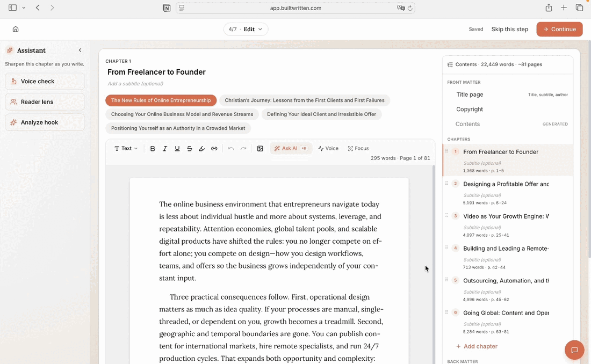The height and width of the screenshot is (364, 591).
Task: Apply bold formatting
Action: point(153,149)
